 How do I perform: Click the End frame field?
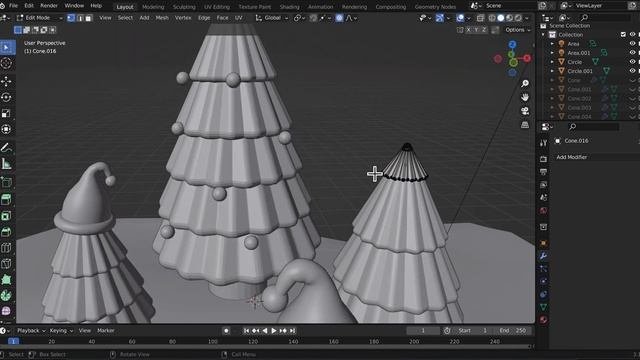click(x=514, y=331)
